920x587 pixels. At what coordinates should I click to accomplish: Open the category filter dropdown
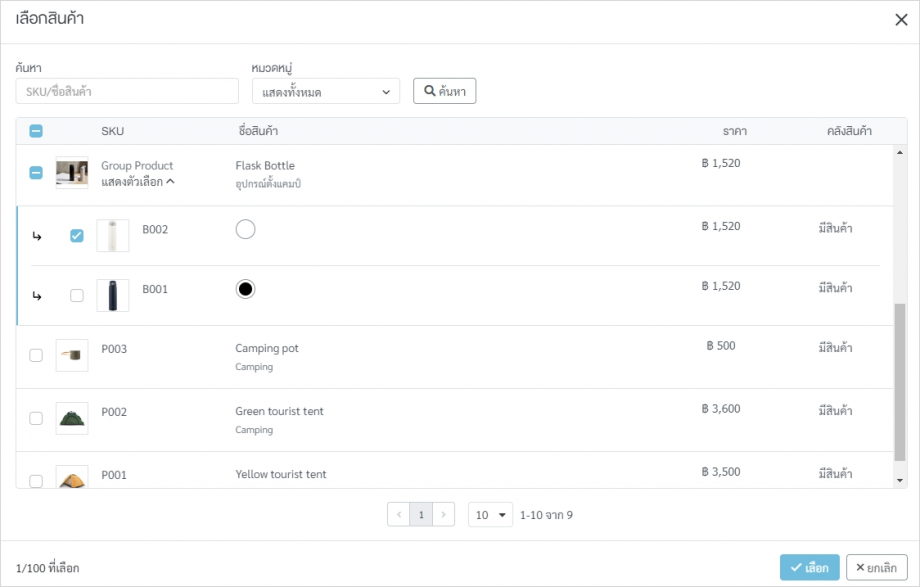(325, 92)
